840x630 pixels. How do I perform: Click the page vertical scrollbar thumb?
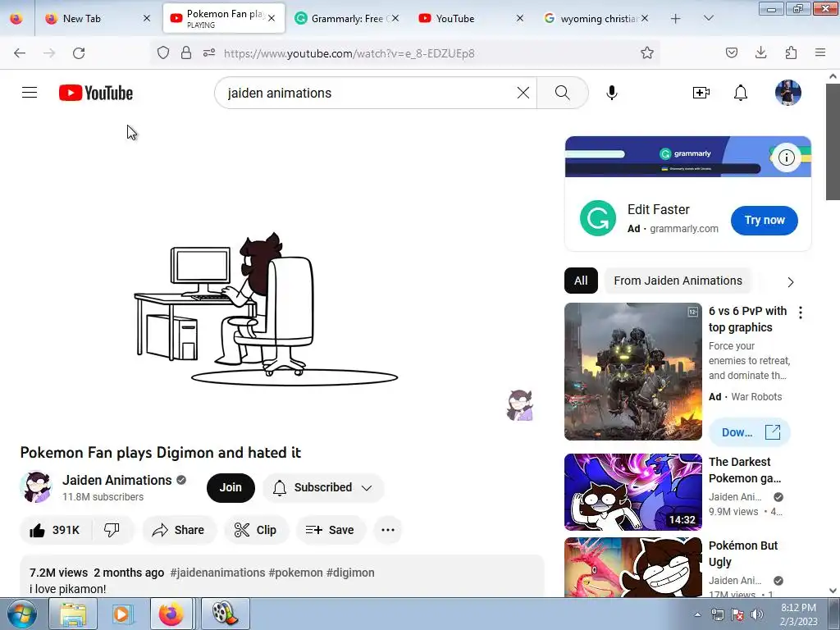pyautogui.click(x=833, y=140)
